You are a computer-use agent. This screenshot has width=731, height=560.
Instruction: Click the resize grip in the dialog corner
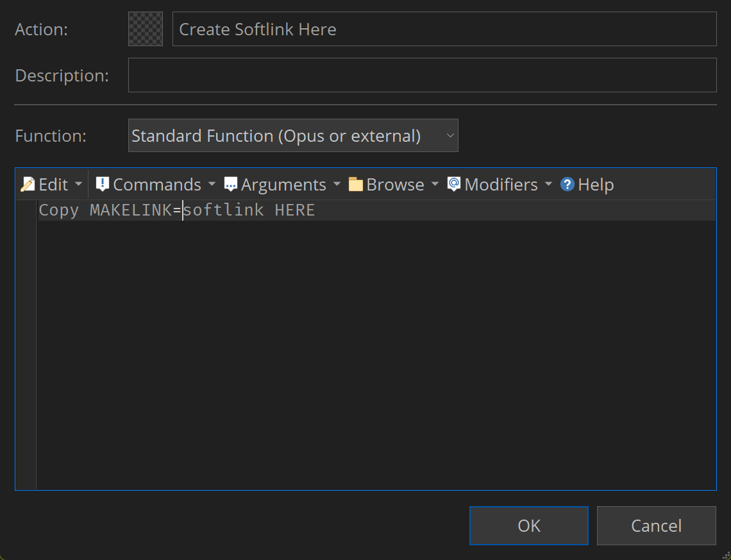[x=725, y=554]
